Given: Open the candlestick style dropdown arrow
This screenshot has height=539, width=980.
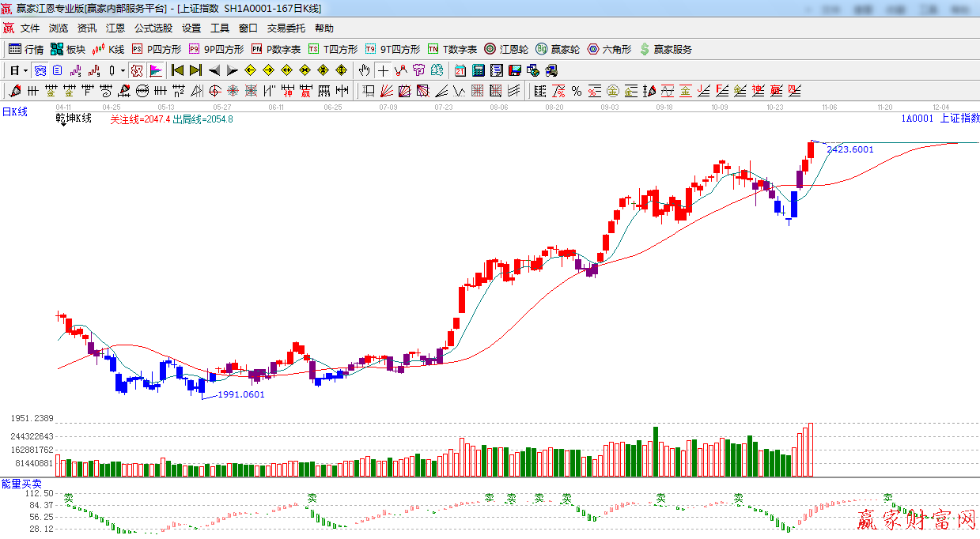Looking at the screenshot, I should (x=122, y=70).
